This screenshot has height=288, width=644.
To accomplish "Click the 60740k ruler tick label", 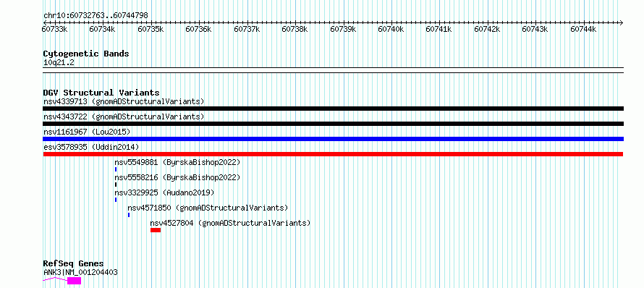I will click(391, 29).
